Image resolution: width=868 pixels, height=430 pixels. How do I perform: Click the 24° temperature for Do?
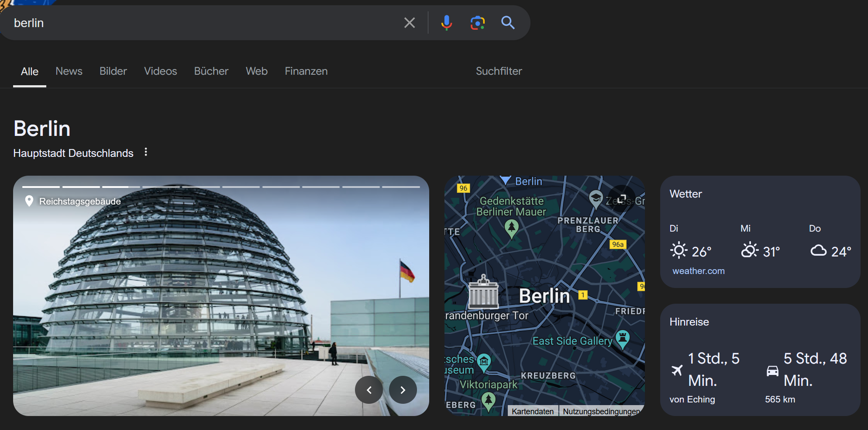841,252
